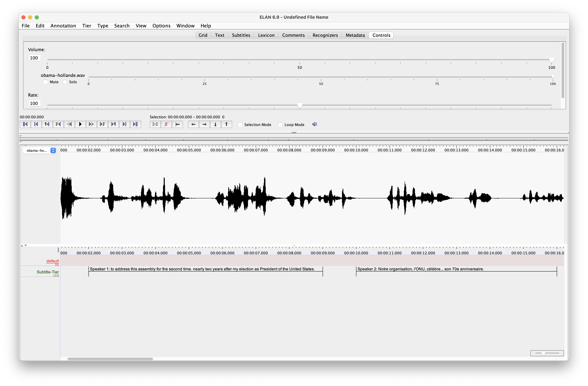Mute the obama-hollande.wav audio track

point(45,82)
